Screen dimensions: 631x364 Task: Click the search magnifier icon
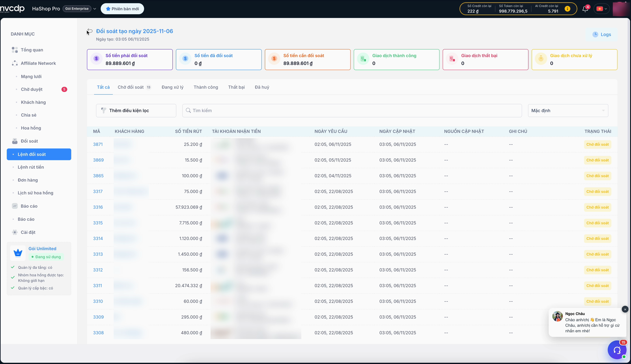point(188,111)
